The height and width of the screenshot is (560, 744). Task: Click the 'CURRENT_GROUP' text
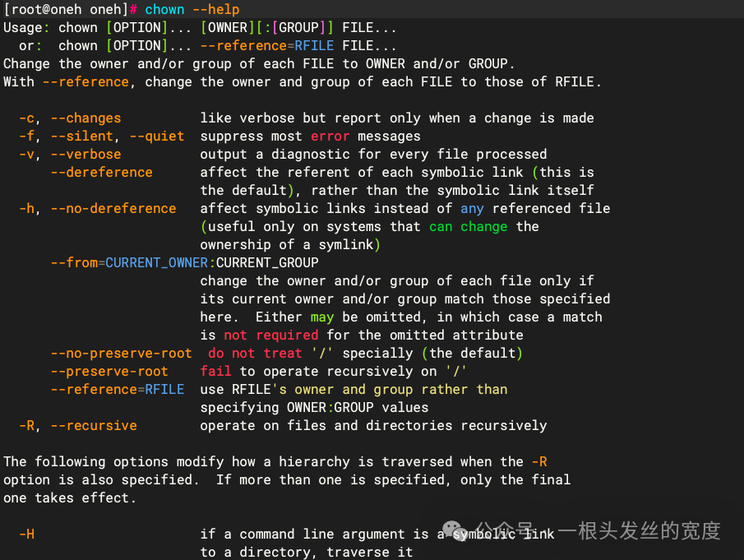pyautogui.click(x=267, y=262)
